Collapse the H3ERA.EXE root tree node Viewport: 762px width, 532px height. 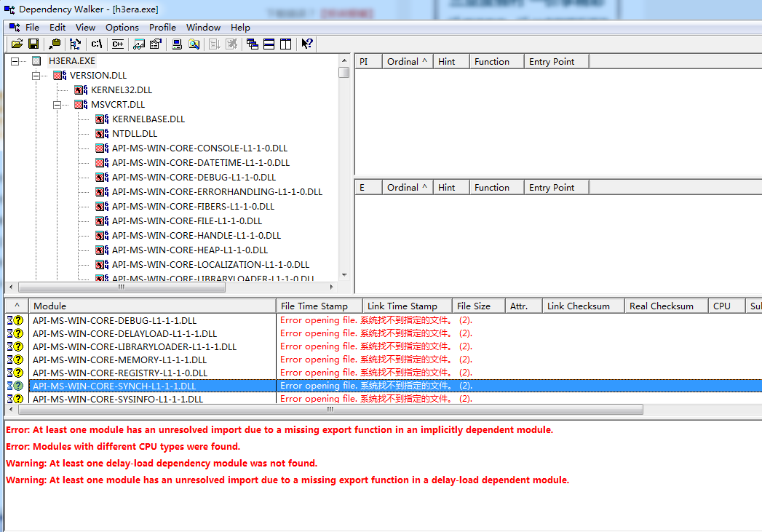[15, 61]
